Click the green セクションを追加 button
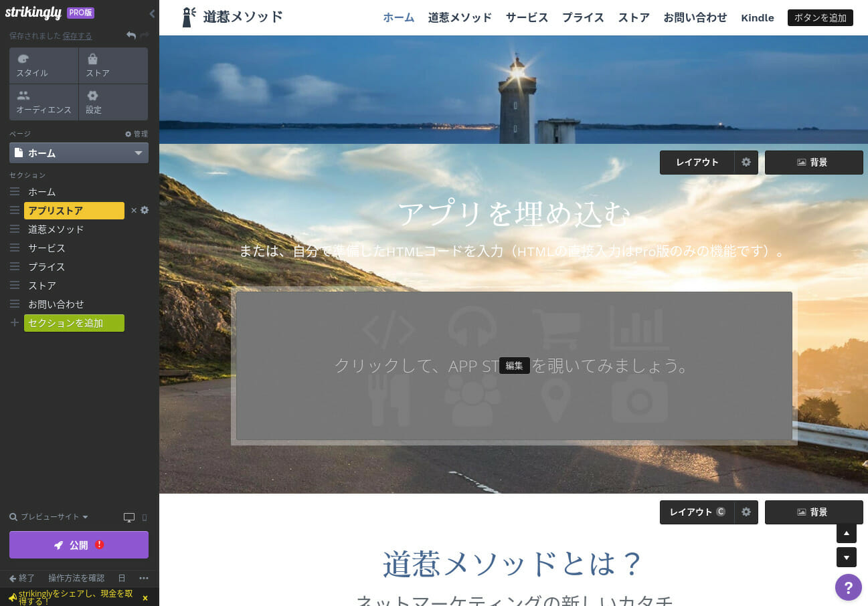868x606 pixels. pyautogui.click(x=74, y=323)
